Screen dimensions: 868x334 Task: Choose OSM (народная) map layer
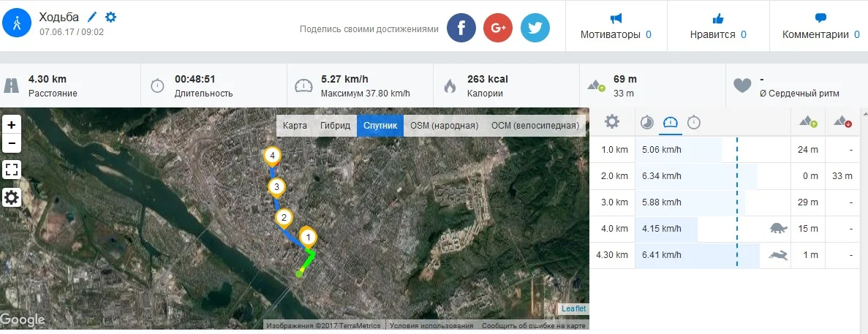coord(444,126)
